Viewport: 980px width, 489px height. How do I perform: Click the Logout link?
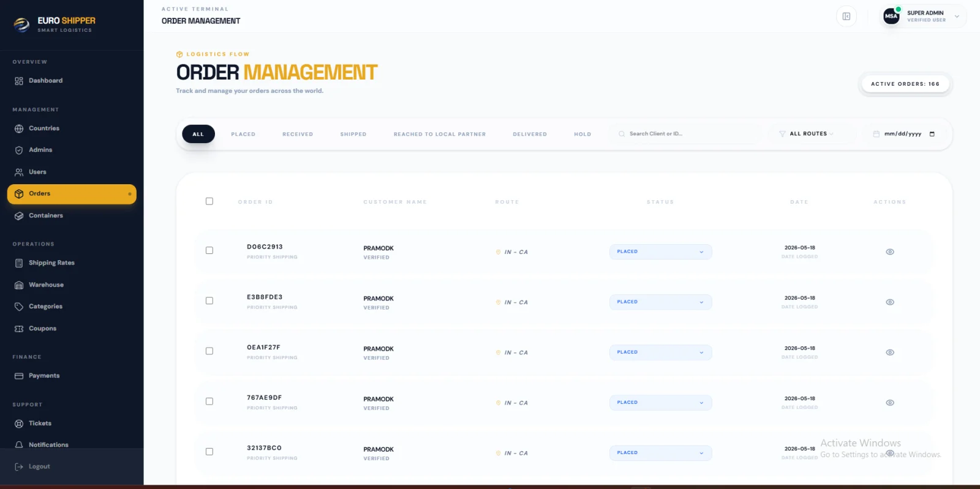(39, 466)
